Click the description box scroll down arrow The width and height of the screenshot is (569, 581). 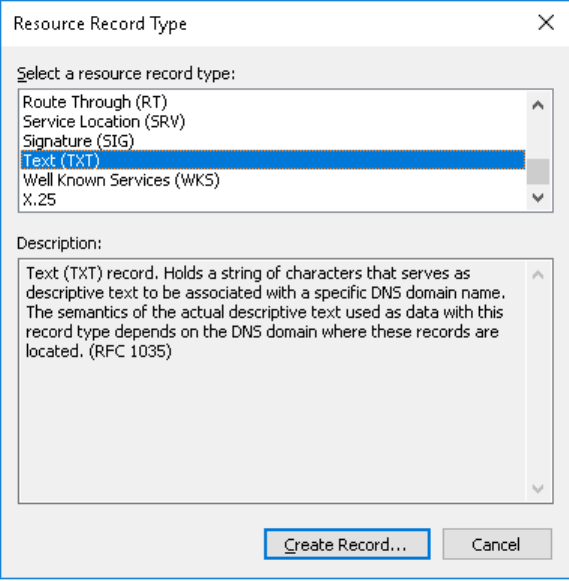pos(538,488)
